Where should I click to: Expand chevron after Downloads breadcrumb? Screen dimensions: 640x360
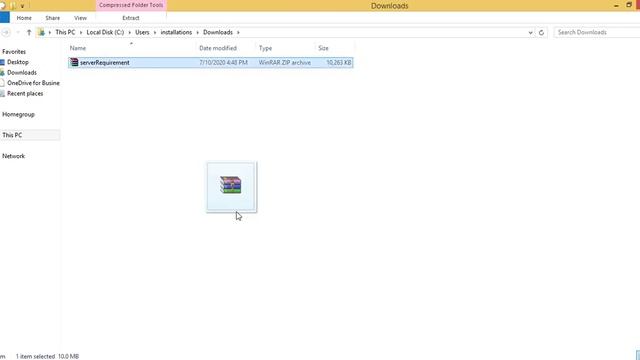[x=238, y=32]
